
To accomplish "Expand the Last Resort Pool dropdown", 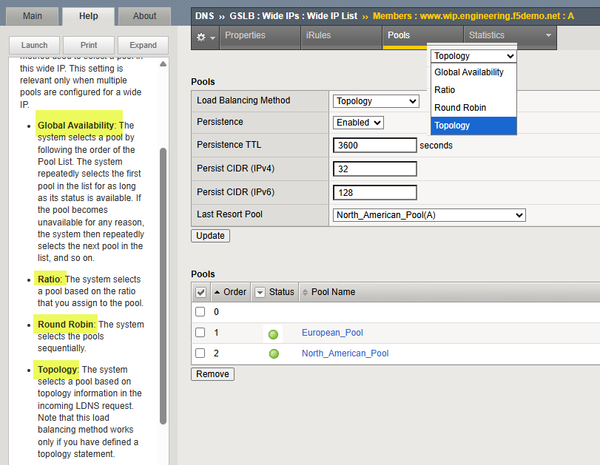I will click(428, 214).
